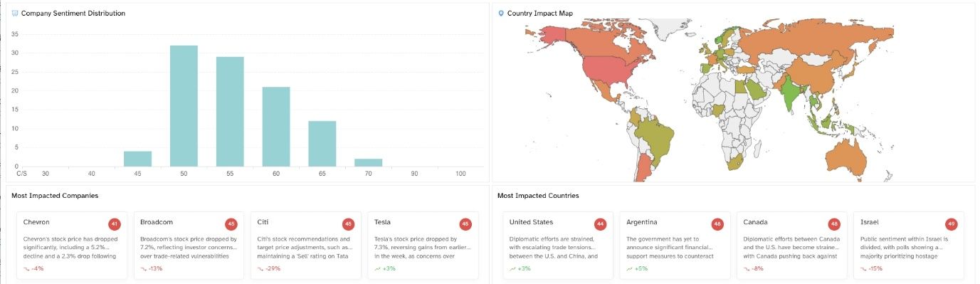The image size is (980, 284).
Task: Click the Country Impact Map pin icon
Action: pos(501,14)
